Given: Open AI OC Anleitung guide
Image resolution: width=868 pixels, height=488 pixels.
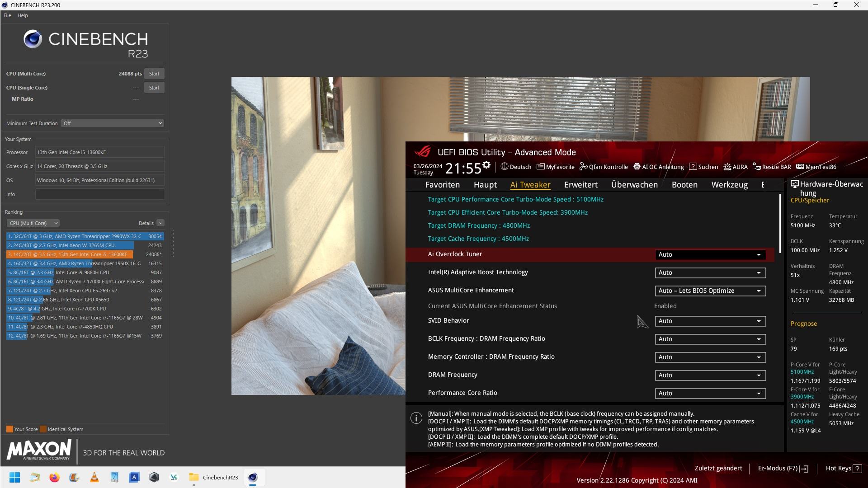Looking at the screenshot, I should coord(658,167).
